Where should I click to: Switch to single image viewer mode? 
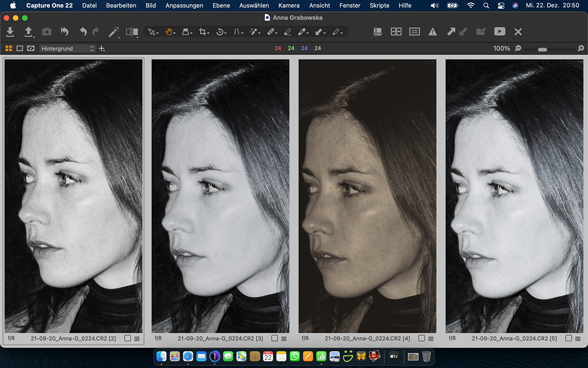20,48
